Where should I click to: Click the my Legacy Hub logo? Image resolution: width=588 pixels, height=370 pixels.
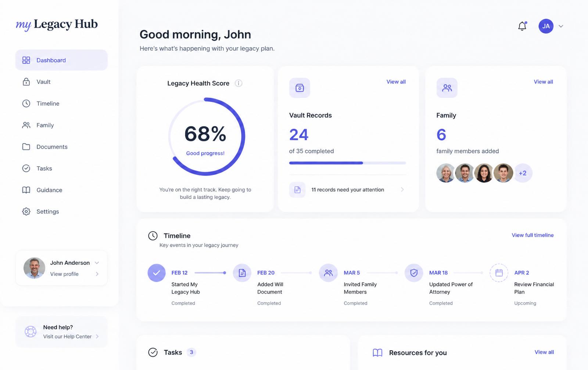pyautogui.click(x=57, y=25)
